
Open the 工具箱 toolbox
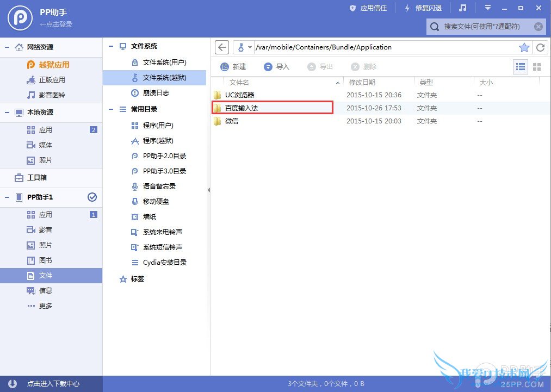(x=51, y=178)
